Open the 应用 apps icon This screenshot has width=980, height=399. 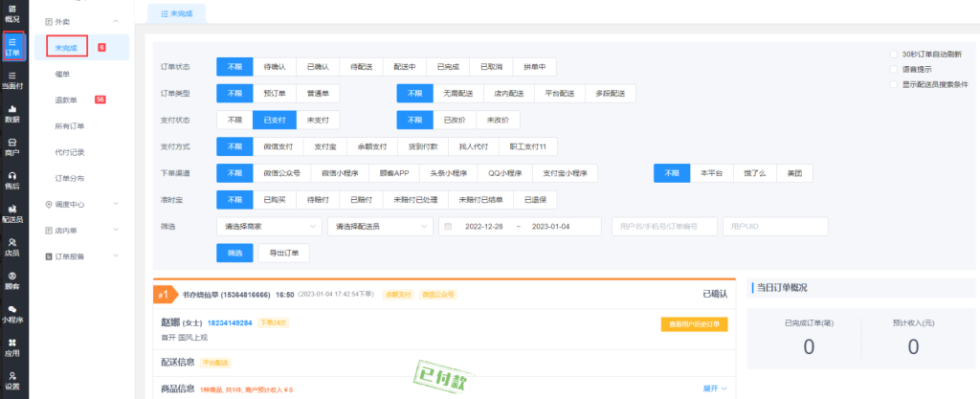(12, 346)
